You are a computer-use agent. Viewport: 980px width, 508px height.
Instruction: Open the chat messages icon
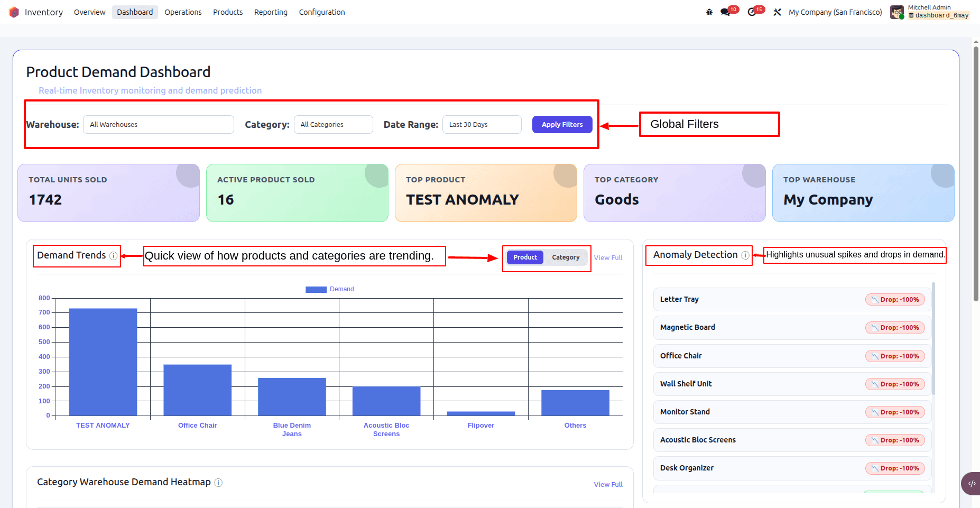pos(725,12)
